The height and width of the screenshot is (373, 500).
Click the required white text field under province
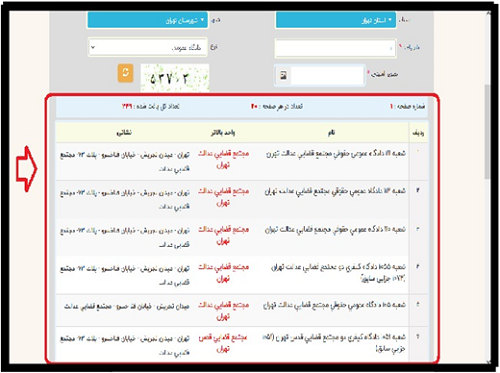pos(335,48)
